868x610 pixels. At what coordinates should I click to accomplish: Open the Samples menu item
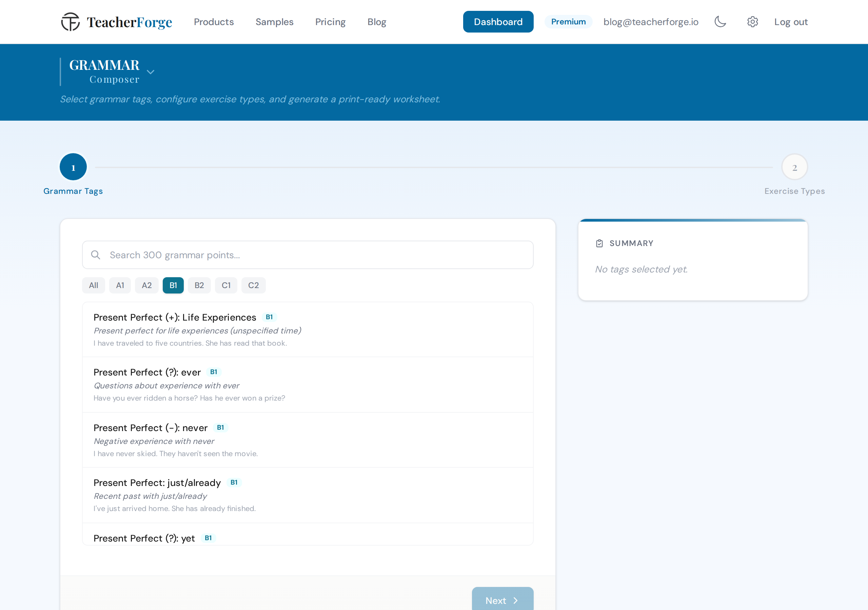274,22
